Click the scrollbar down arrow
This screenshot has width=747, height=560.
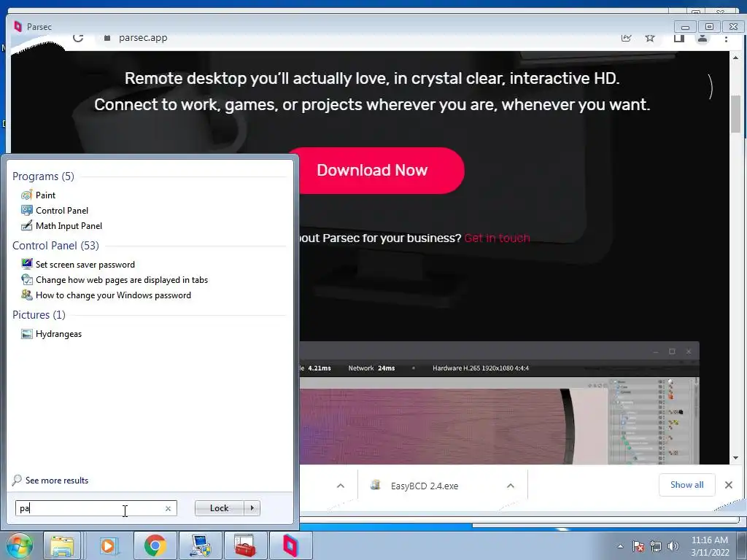coord(735,458)
